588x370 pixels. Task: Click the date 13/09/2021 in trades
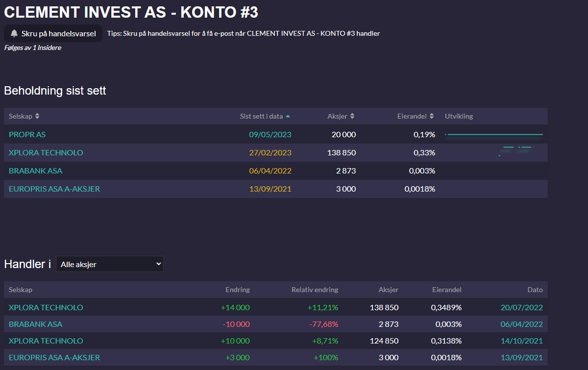coord(522,357)
